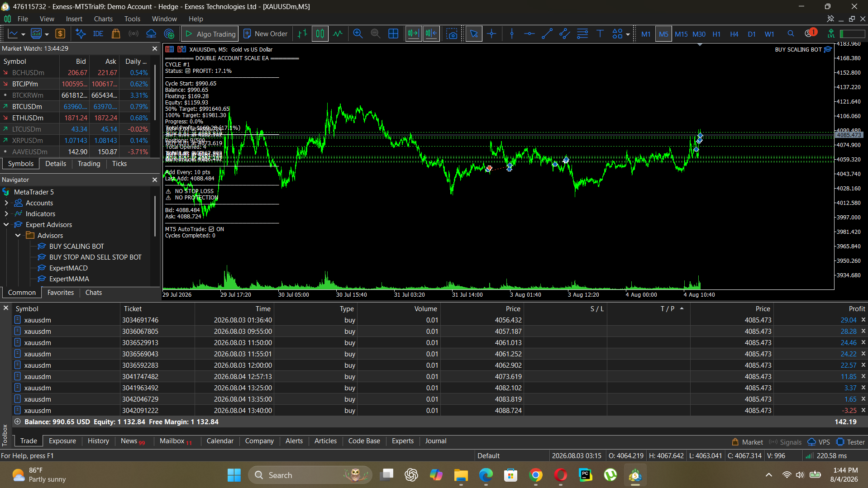Close the trade with ticket 3034691746

[863, 320]
